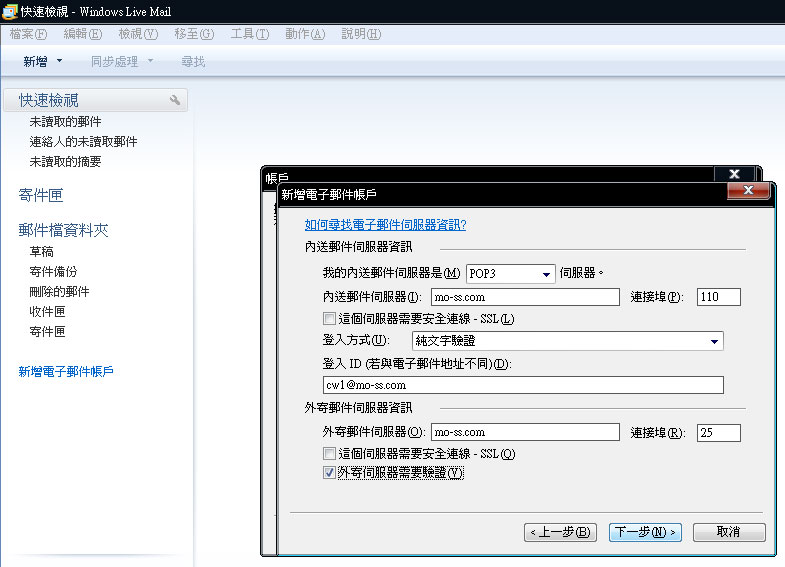Screen dimensions: 785x567
Task: Click the incoming port field showing 110
Action: pos(718,297)
